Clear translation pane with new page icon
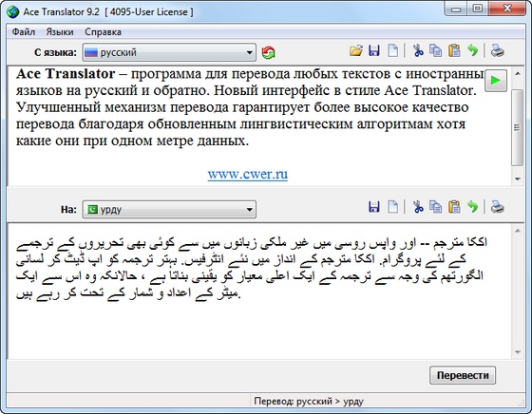 (392, 206)
